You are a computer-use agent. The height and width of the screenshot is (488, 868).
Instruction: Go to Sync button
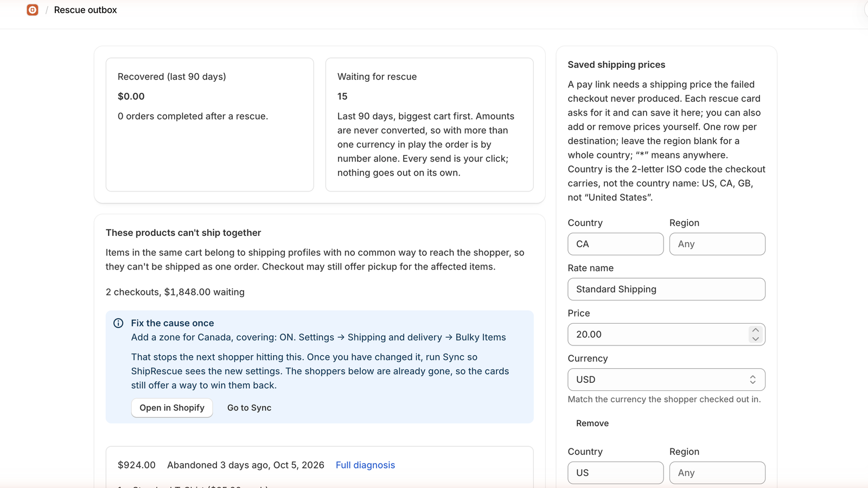tap(249, 408)
